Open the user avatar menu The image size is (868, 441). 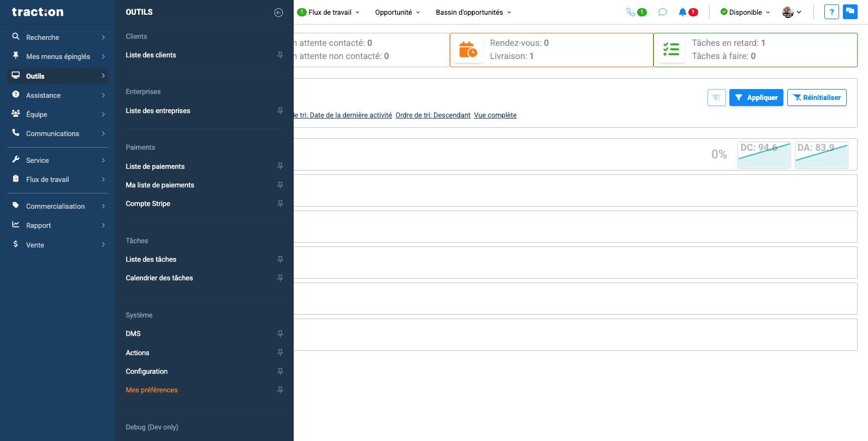pyautogui.click(x=792, y=12)
